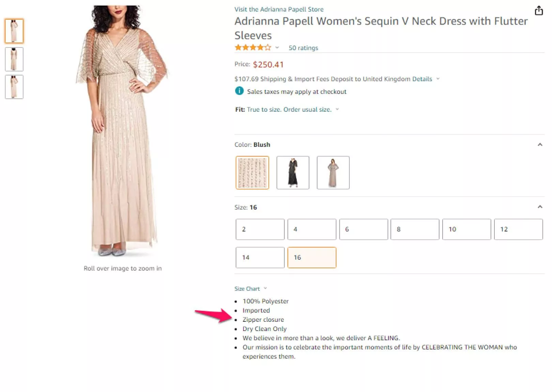The height and width of the screenshot is (392, 552).
Task: Choose size 12 option
Action: tap(518, 229)
